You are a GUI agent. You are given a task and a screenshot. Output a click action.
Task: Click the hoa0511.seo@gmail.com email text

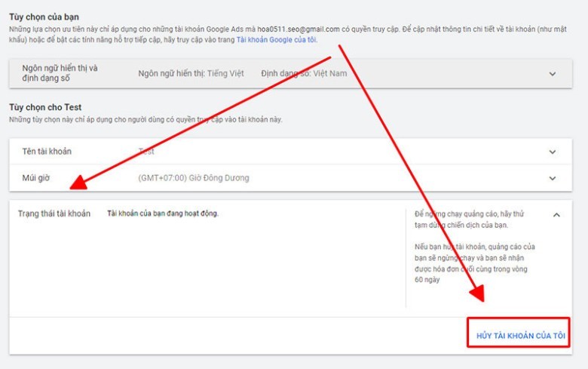[x=298, y=29]
